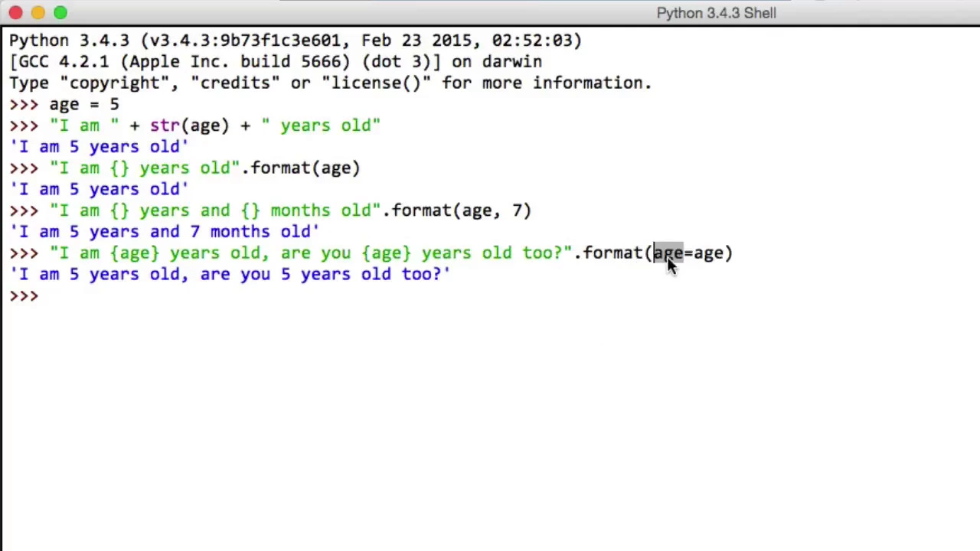Click the first {age} placeholder in the string
Image resolution: width=980 pixels, height=551 pixels.
[x=135, y=253]
